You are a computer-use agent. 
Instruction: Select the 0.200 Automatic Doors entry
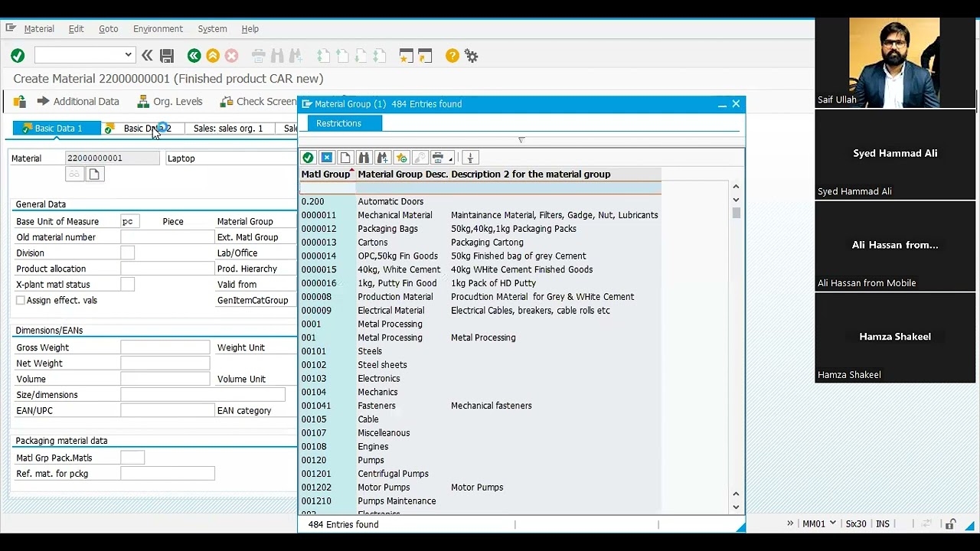(480, 202)
